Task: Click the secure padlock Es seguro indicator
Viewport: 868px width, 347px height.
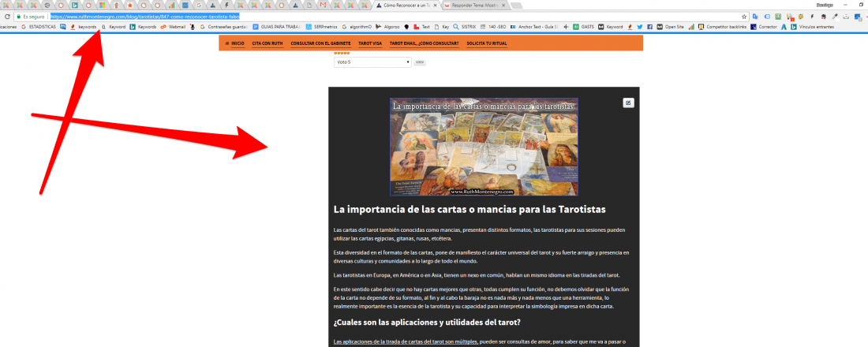Action: pyautogui.click(x=31, y=17)
